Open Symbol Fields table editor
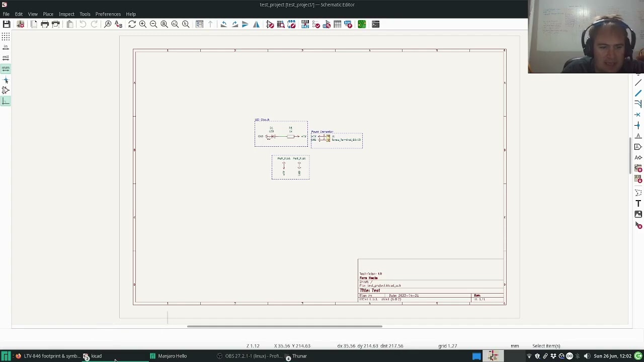 click(x=338, y=24)
